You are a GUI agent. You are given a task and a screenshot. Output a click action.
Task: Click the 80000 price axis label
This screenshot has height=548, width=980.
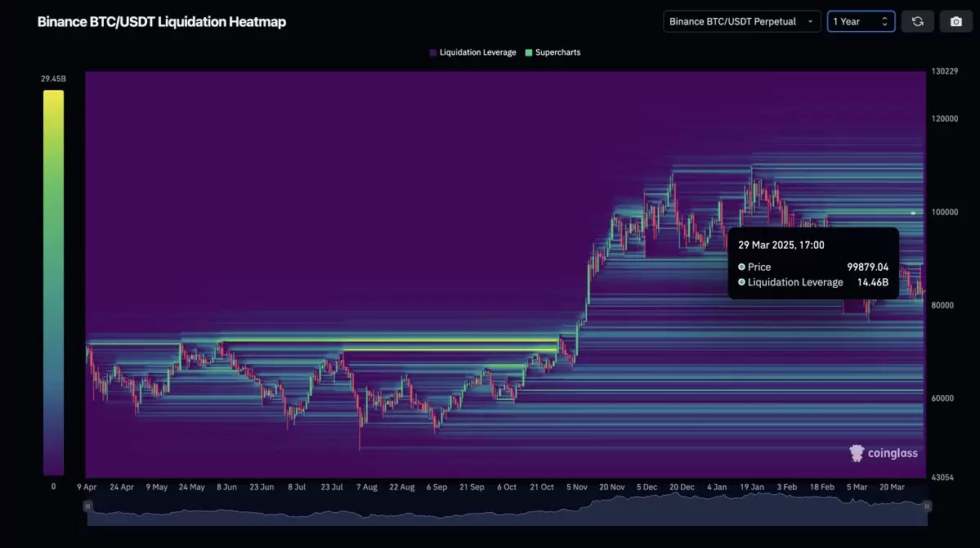[x=942, y=305]
